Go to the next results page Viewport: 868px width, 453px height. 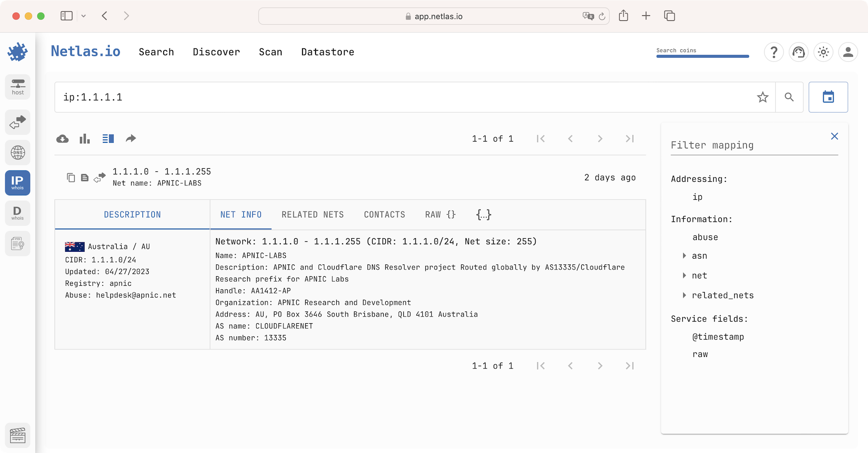[600, 138]
